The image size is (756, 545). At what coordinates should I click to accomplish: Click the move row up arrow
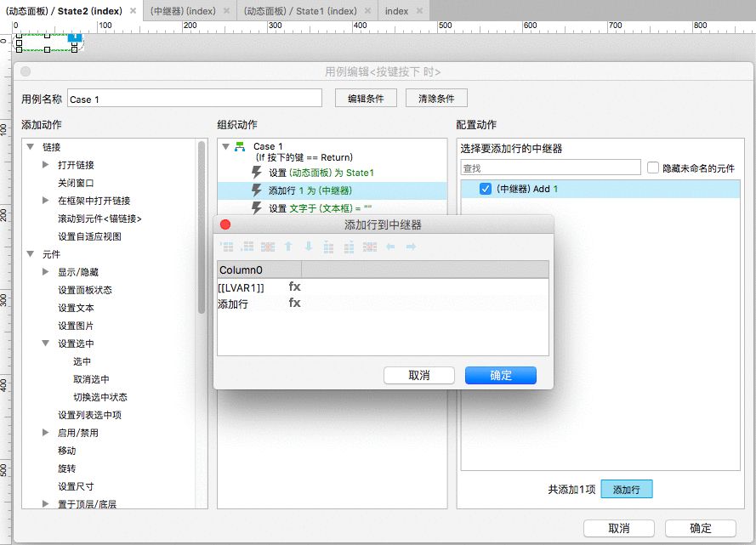[288, 247]
